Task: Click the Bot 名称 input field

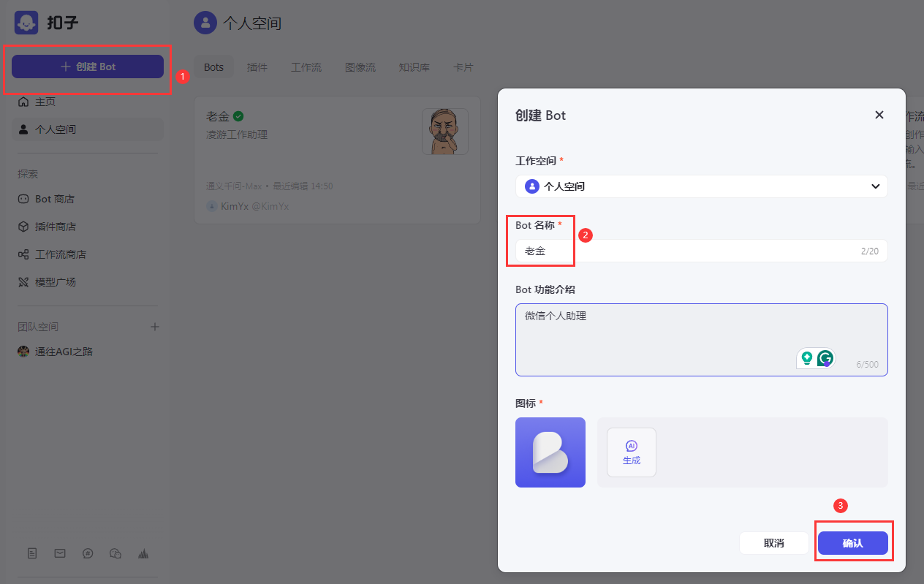Action: tap(702, 251)
